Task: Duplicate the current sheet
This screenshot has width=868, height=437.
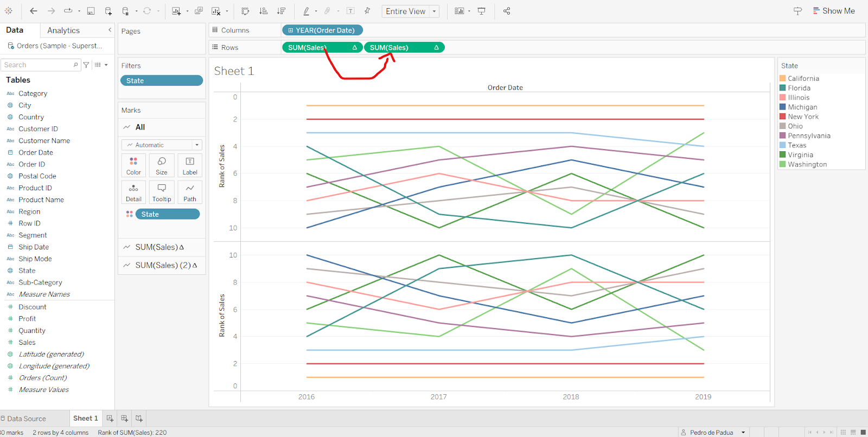Action: click(x=199, y=11)
